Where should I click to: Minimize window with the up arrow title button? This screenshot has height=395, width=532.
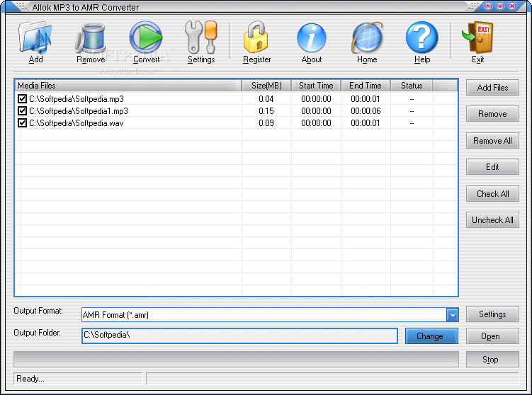tap(488, 6)
